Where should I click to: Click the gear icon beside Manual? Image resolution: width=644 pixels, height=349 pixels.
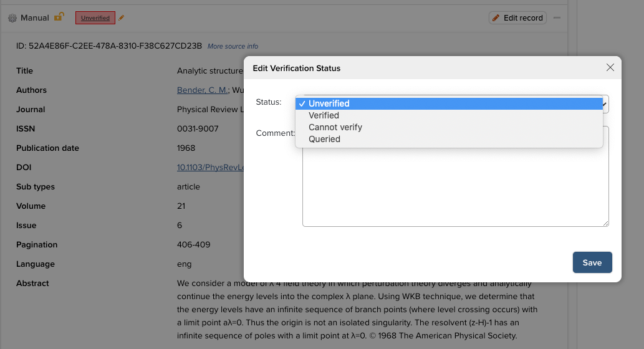12,18
